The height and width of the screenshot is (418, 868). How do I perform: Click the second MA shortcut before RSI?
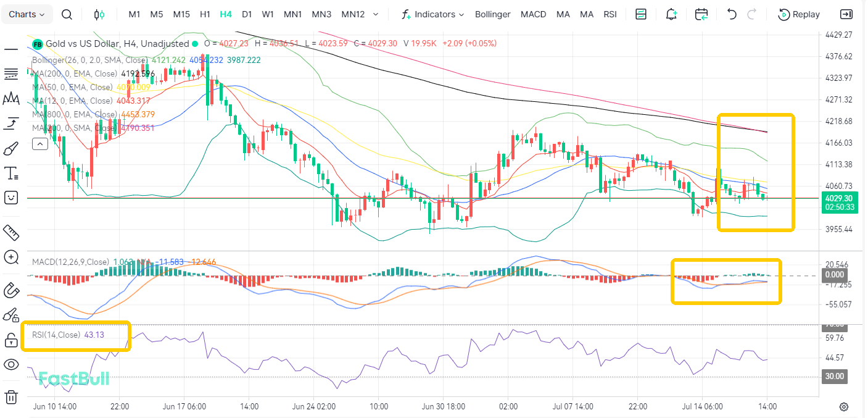pos(587,14)
